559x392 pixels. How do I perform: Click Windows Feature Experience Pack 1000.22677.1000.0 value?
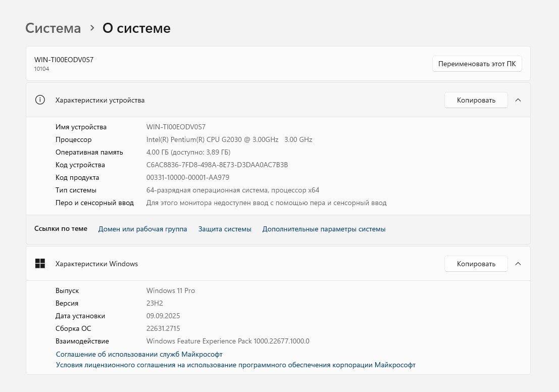pos(228,341)
